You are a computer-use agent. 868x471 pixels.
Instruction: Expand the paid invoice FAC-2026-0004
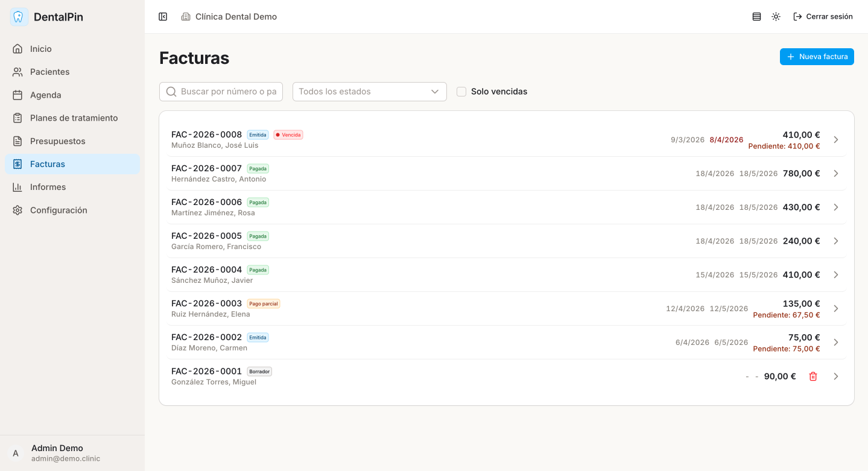[x=835, y=274]
